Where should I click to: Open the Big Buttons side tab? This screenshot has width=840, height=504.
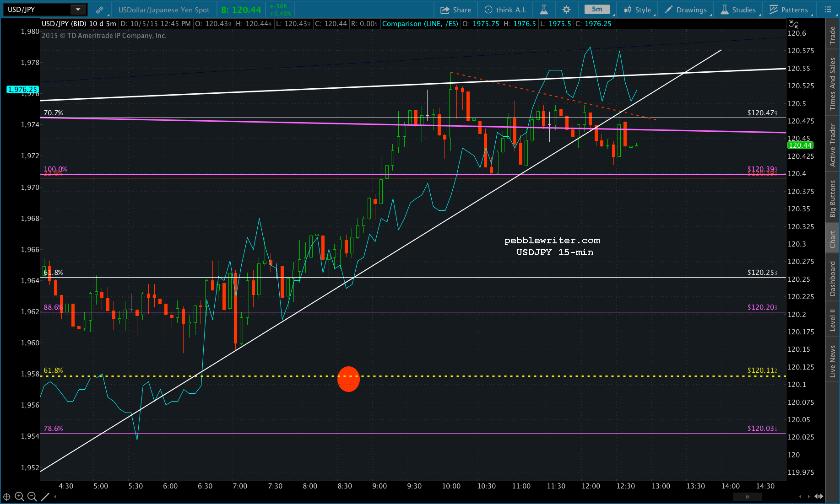click(x=833, y=198)
